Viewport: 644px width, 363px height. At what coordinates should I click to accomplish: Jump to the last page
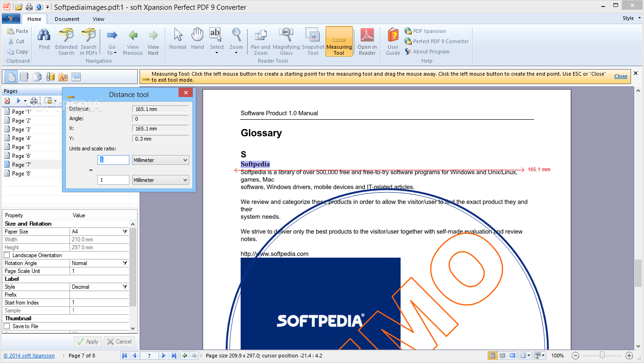174,356
